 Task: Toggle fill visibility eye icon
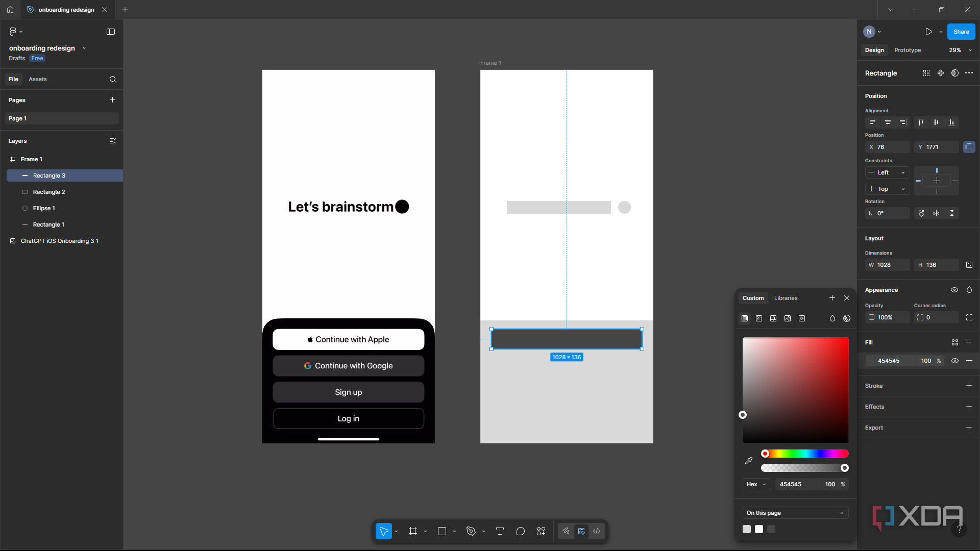(x=955, y=361)
